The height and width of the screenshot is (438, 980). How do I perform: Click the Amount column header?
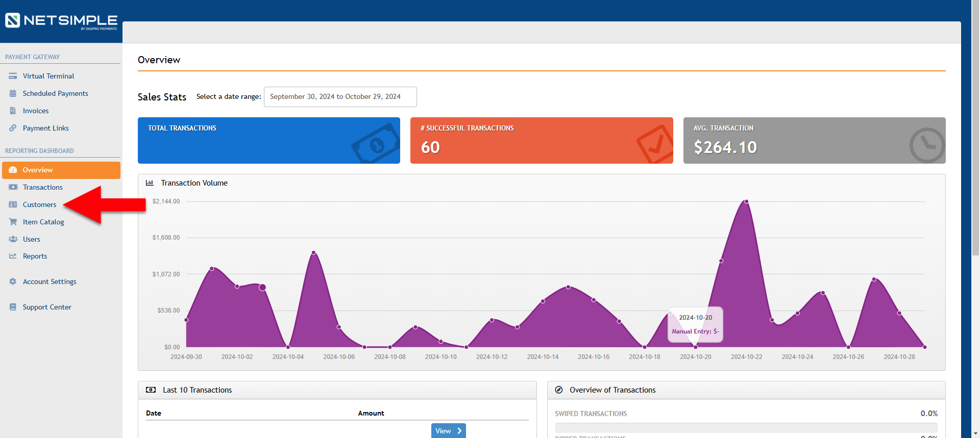coord(371,413)
